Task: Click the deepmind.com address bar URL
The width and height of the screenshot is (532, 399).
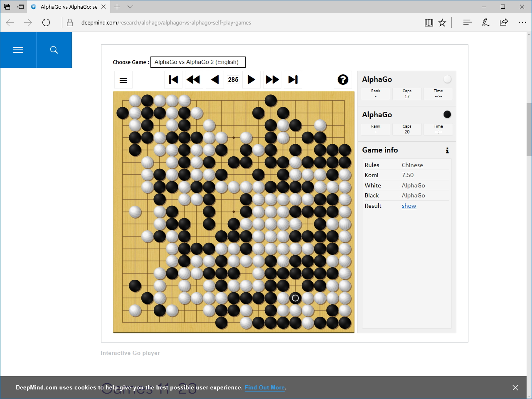Action: coord(166,23)
